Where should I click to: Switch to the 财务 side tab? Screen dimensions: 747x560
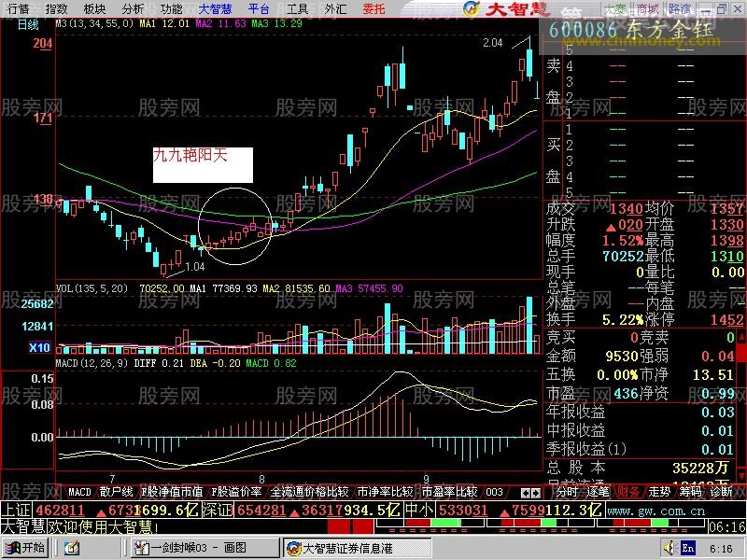click(x=628, y=492)
